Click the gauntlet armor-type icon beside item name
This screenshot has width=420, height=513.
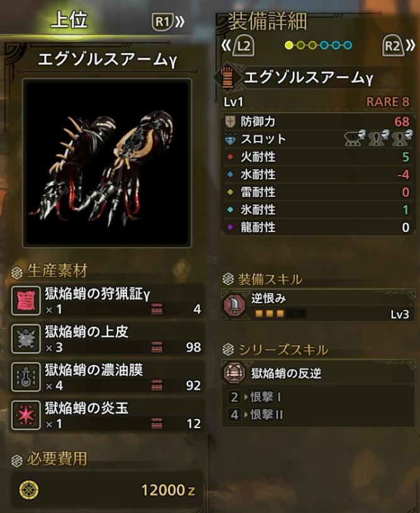[228, 77]
